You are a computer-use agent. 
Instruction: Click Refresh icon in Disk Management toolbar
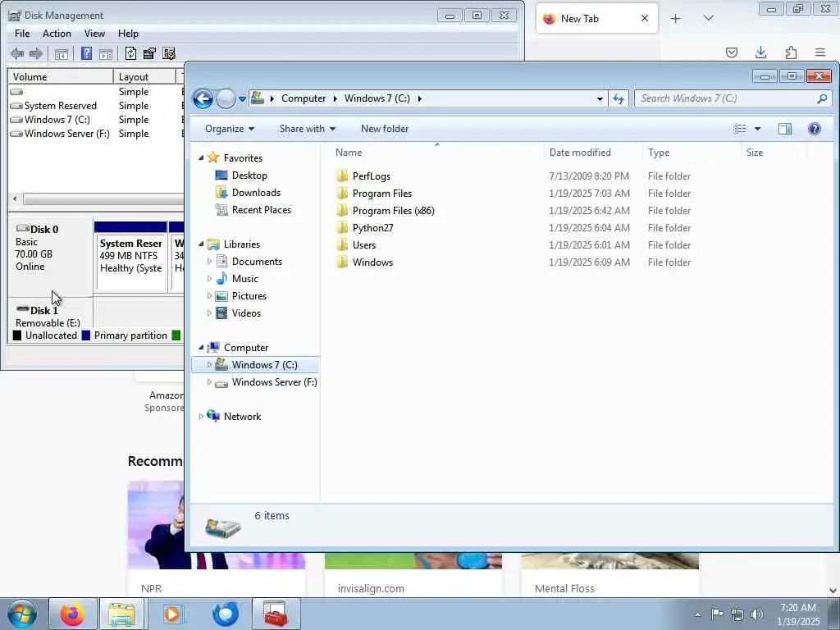pyautogui.click(x=130, y=53)
